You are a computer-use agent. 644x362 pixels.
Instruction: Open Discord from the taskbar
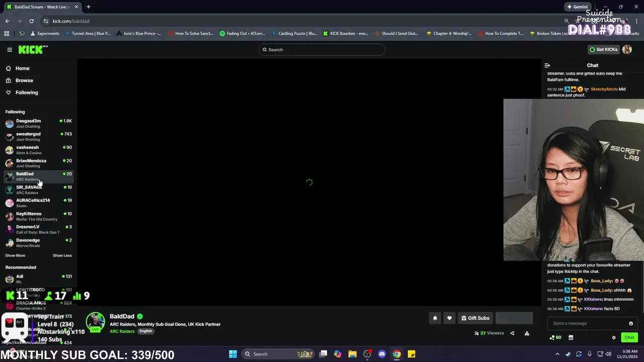pos(382,354)
